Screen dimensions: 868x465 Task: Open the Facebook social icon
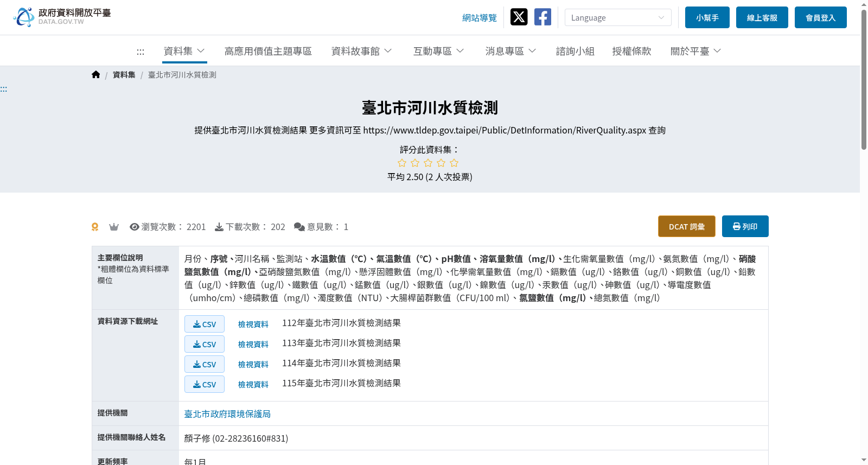(542, 17)
